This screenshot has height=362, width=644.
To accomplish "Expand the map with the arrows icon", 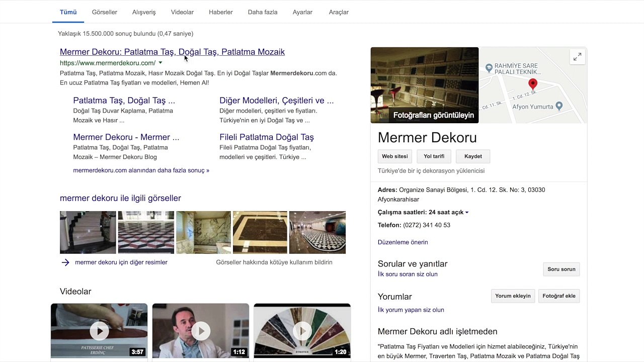I will pos(578,57).
